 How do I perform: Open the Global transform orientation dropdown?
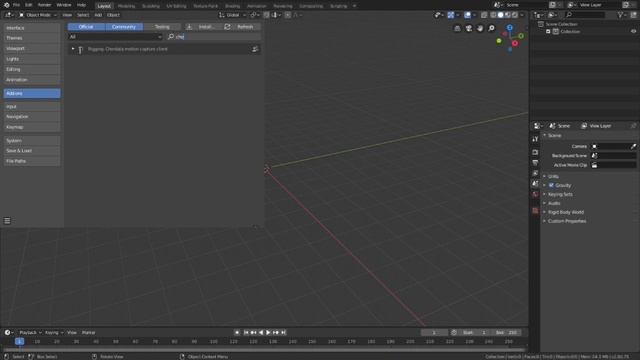pyautogui.click(x=232, y=15)
